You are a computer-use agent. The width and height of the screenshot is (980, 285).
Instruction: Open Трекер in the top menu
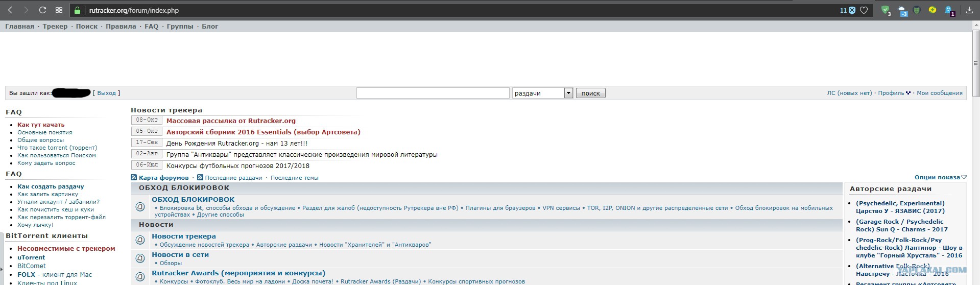tap(55, 26)
